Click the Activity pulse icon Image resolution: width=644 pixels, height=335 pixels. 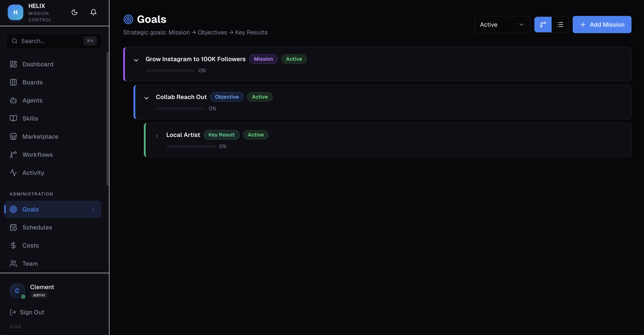[x=13, y=173]
